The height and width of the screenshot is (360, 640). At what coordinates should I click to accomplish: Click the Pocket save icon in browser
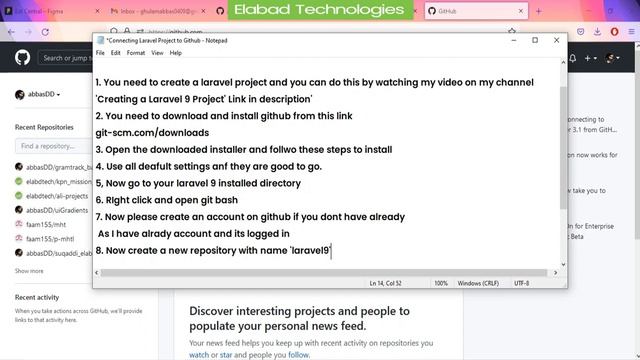point(580,32)
